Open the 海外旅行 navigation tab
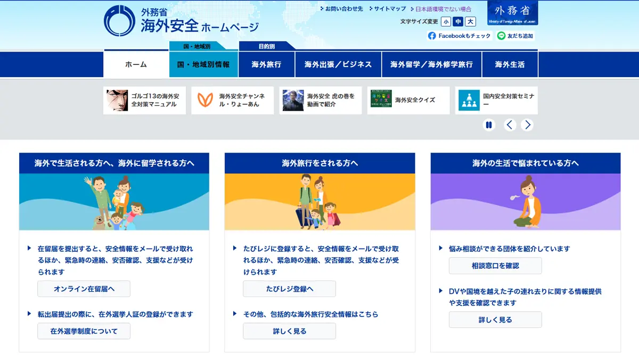The height and width of the screenshot is (364, 639). point(266,64)
